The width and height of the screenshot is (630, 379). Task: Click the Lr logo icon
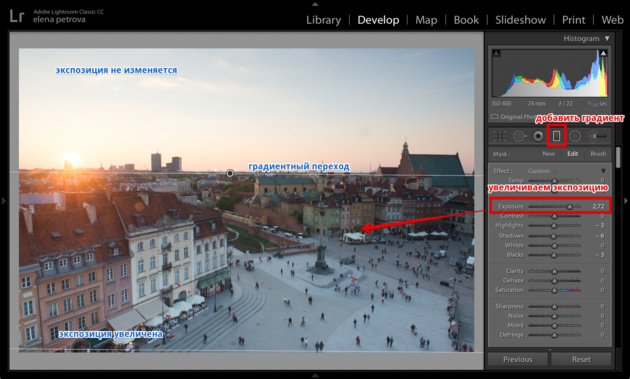coord(17,16)
